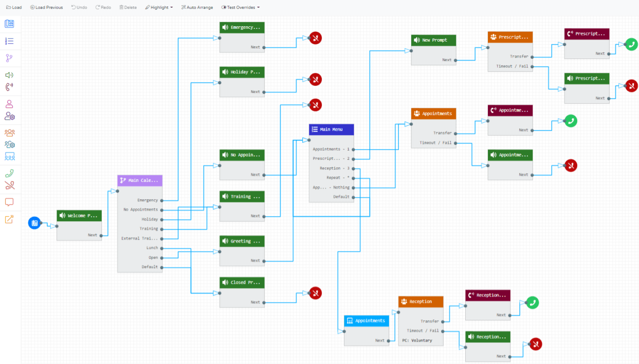Screen dimensions: 639x364
Task: Choose the orange speech bubble icon in sidebar
Action: (9, 202)
